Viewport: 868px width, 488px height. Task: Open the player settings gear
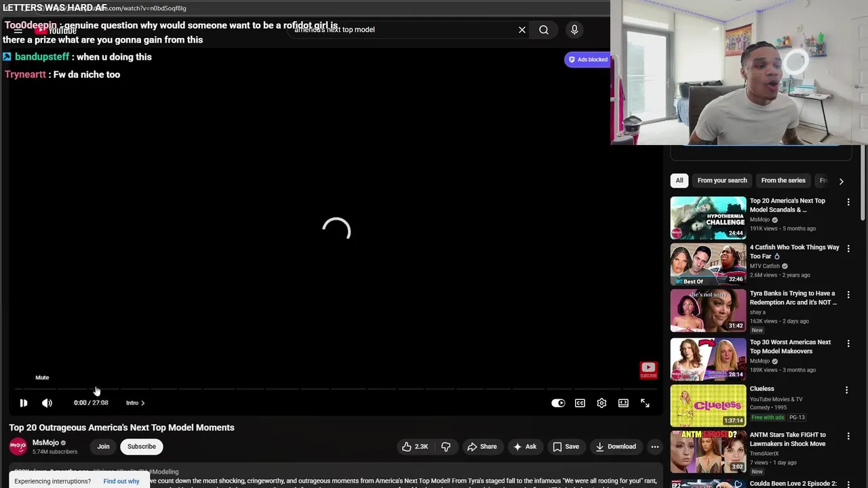coord(601,403)
